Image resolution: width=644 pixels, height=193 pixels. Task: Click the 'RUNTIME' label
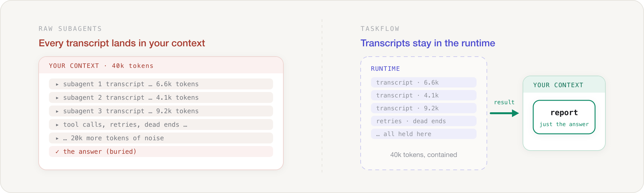385,69
